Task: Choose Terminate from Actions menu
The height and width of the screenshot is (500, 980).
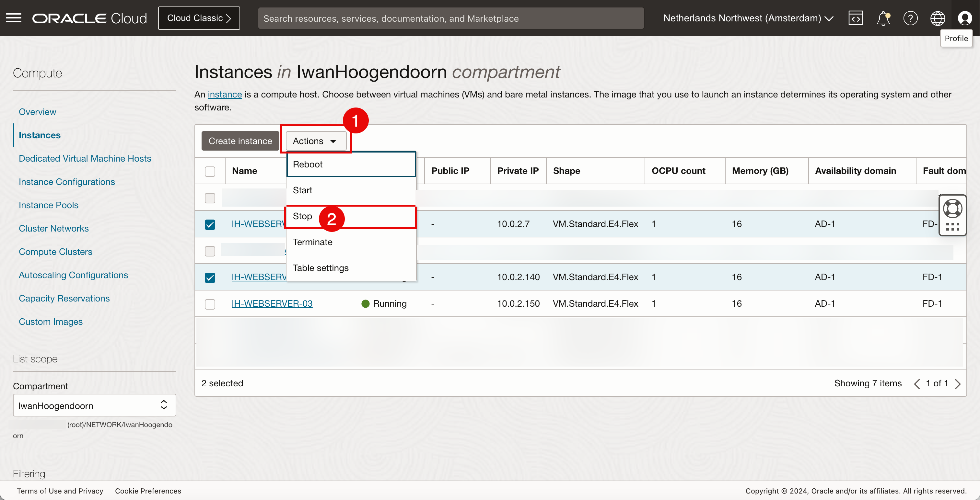Action: coord(312,242)
